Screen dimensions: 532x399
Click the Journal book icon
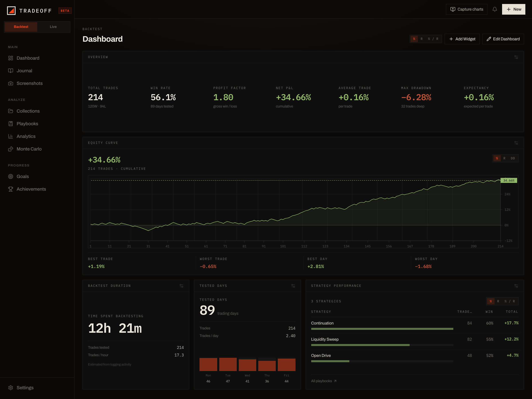pyautogui.click(x=11, y=71)
